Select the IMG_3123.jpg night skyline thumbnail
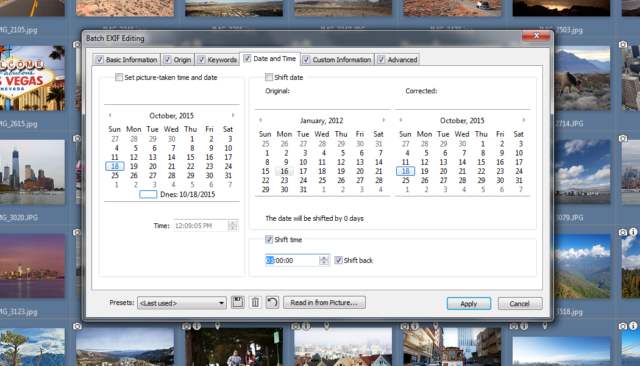 32,266
